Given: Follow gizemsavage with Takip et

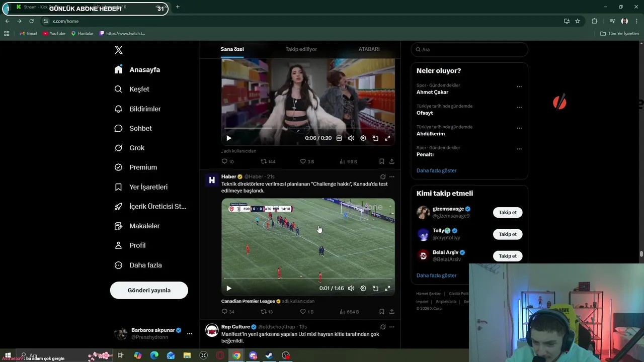Looking at the screenshot, I should pos(508,213).
